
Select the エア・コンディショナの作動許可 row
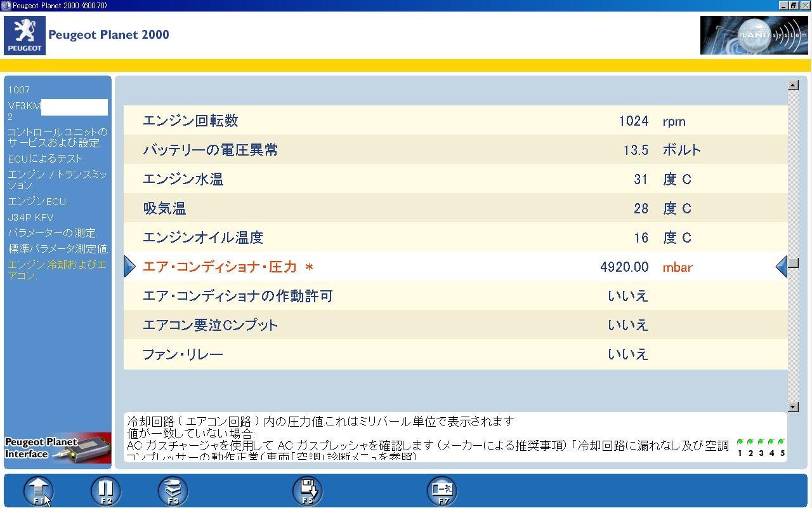click(x=455, y=296)
